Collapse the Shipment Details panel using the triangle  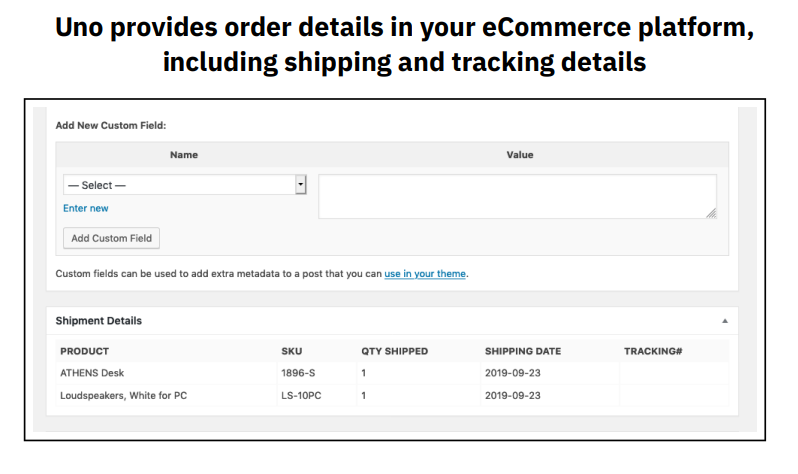click(x=724, y=321)
